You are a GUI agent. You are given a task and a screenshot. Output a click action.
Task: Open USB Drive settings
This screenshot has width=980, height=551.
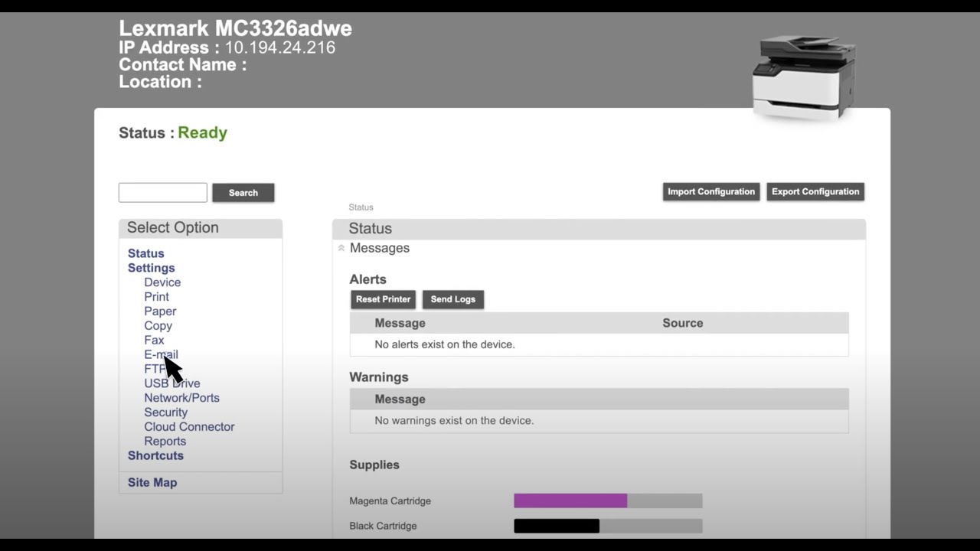coord(172,383)
